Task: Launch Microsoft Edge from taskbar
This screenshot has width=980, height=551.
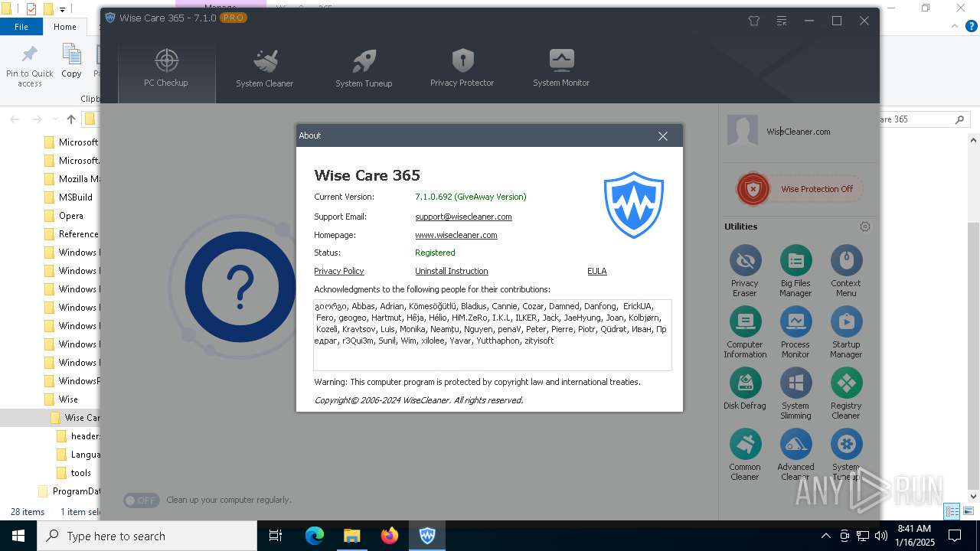Action: click(315, 536)
